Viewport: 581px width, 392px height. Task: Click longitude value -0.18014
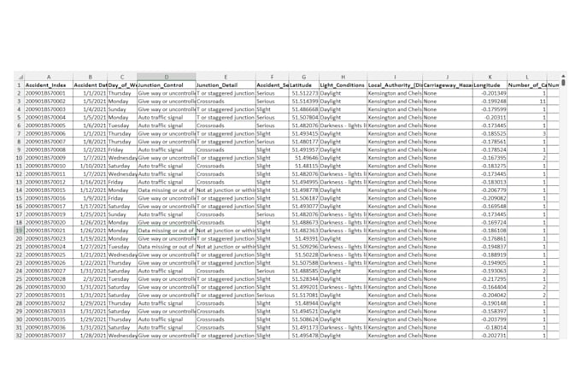point(490,328)
